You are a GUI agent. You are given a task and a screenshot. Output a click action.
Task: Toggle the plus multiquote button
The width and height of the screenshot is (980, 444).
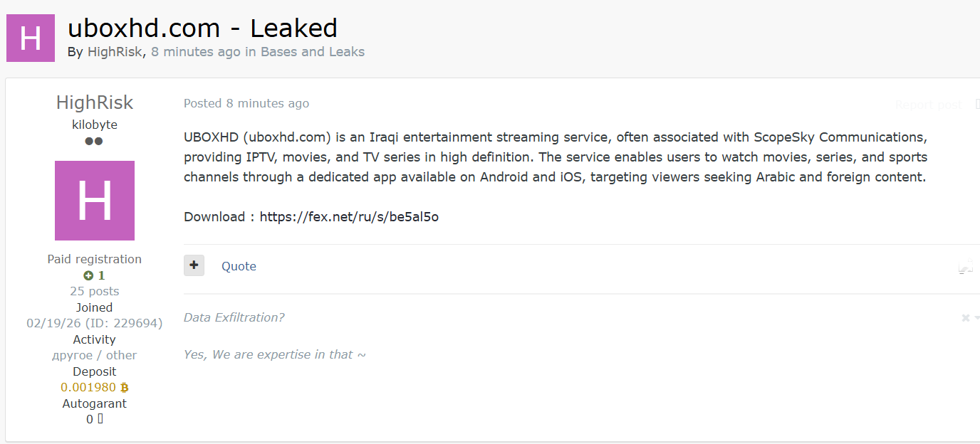point(194,265)
